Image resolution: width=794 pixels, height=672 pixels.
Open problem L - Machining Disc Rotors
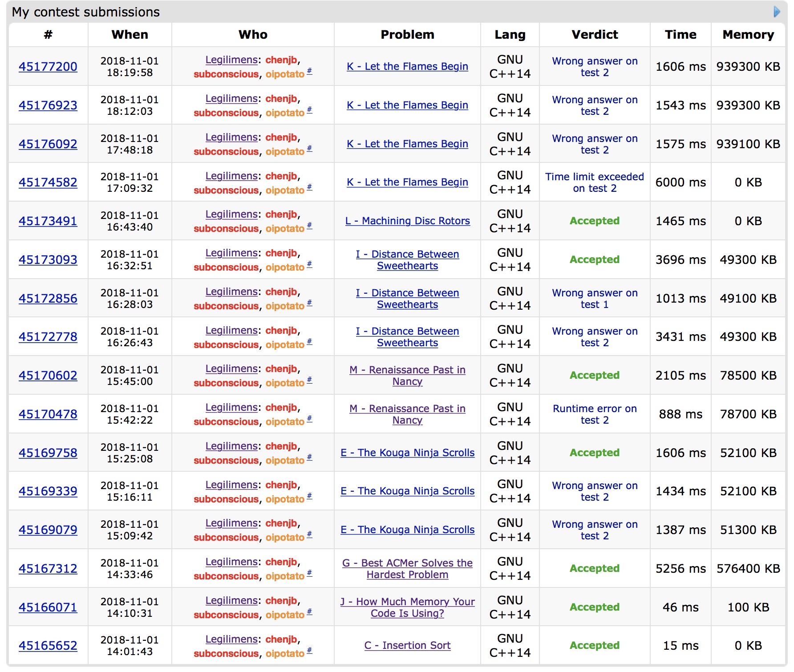tap(407, 221)
